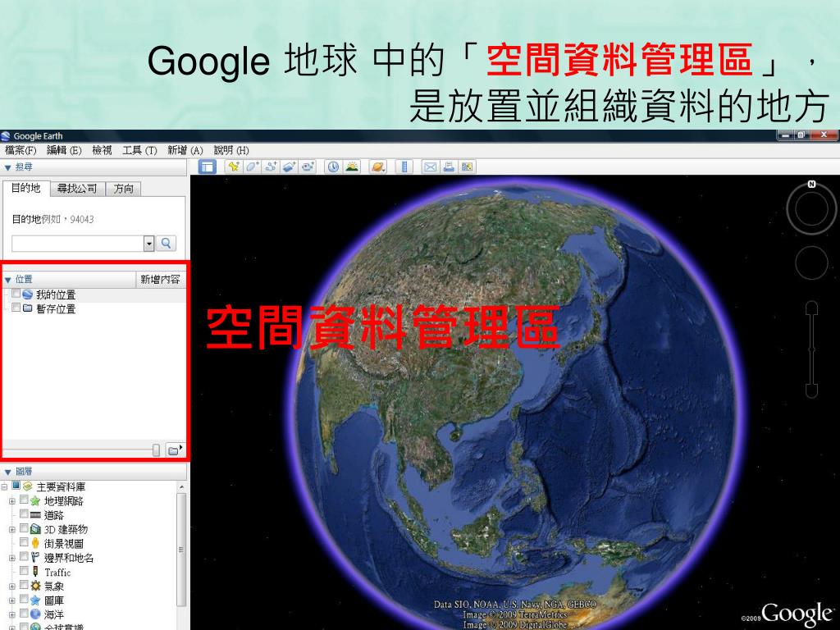Click the 街景視圖 pegman icon
This screenshot has width=840, height=630.
tap(35, 543)
